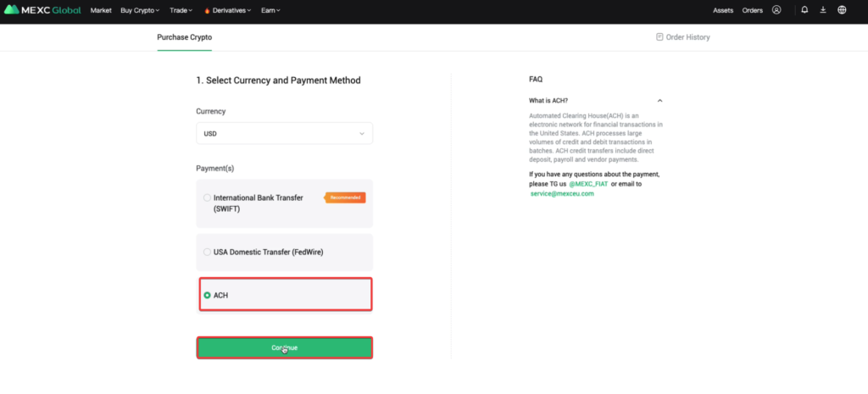Open the user profile icon
This screenshot has height=394, width=868.
point(776,10)
